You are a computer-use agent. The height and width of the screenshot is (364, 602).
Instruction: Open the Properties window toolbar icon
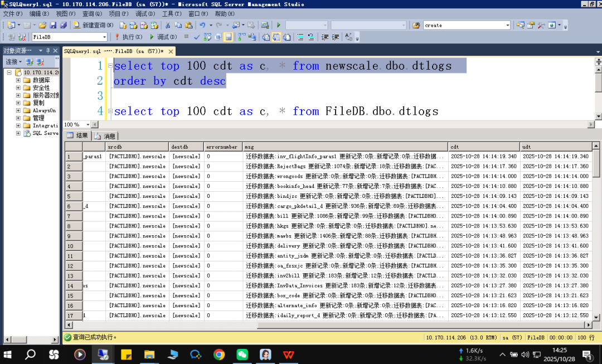tap(531, 25)
